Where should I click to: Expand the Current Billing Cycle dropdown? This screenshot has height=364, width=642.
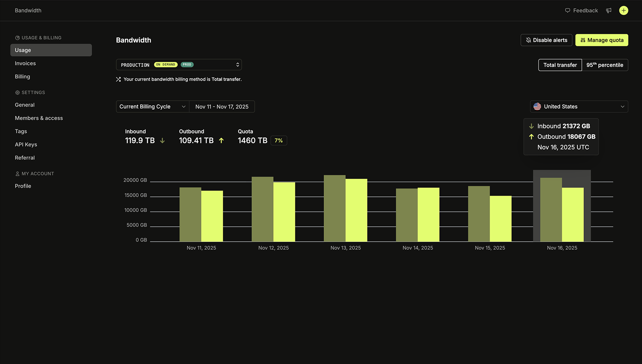tap(152, 107)
